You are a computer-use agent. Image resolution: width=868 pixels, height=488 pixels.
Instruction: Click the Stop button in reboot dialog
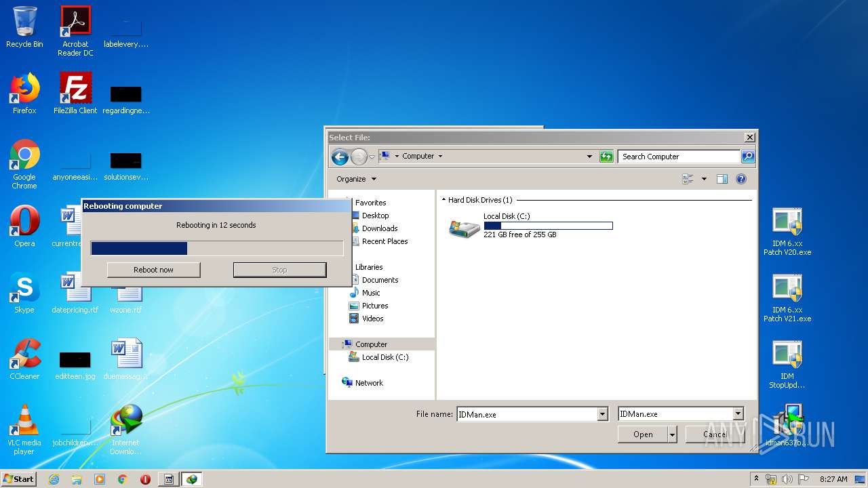coord(279,270)
